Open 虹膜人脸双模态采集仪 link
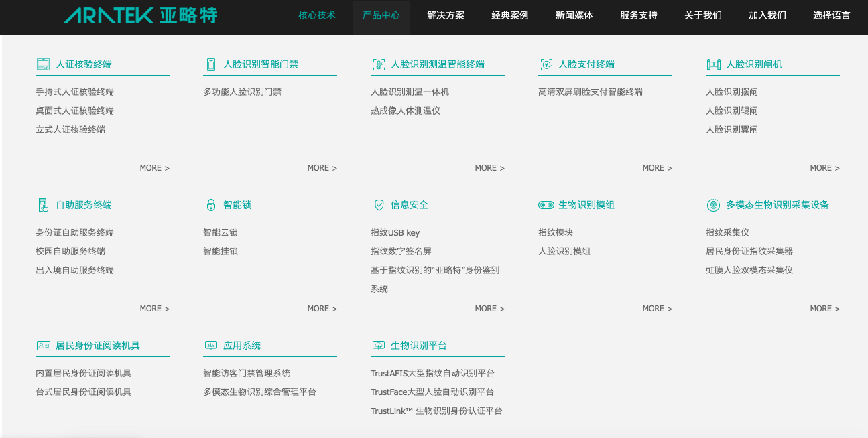Screen dimensions: 868x438 point(749,270)
